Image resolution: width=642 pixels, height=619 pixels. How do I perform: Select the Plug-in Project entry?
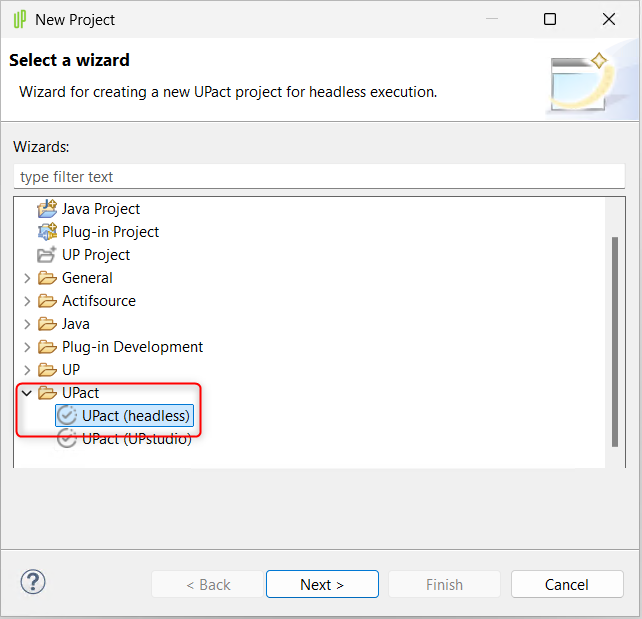110,232
